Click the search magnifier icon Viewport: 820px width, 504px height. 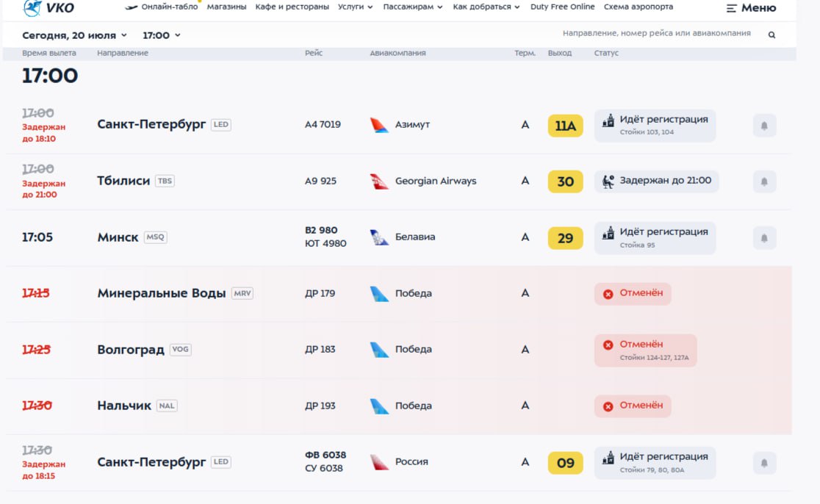pyautogui.click(x=772, y=35)
